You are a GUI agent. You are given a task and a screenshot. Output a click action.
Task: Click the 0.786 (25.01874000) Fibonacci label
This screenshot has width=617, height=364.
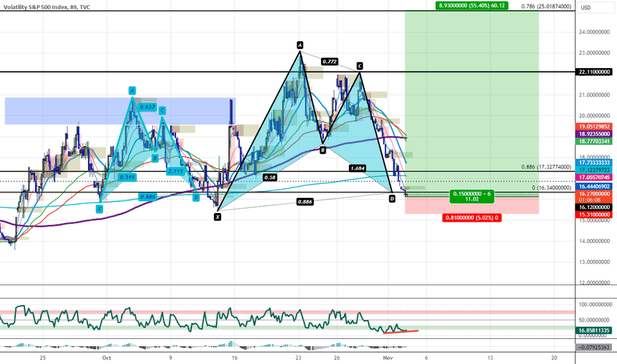(546, 7)
